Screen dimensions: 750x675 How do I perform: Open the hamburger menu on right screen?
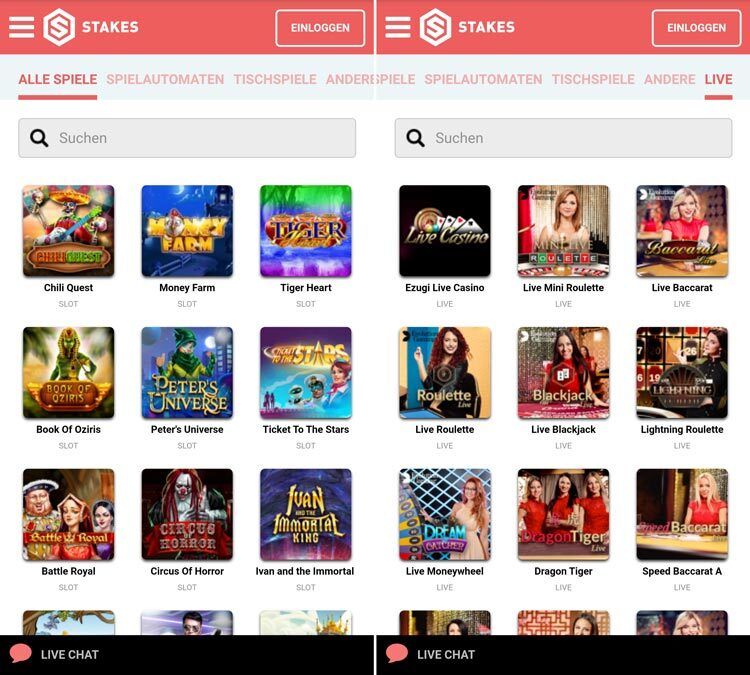[x=398, y=27]
